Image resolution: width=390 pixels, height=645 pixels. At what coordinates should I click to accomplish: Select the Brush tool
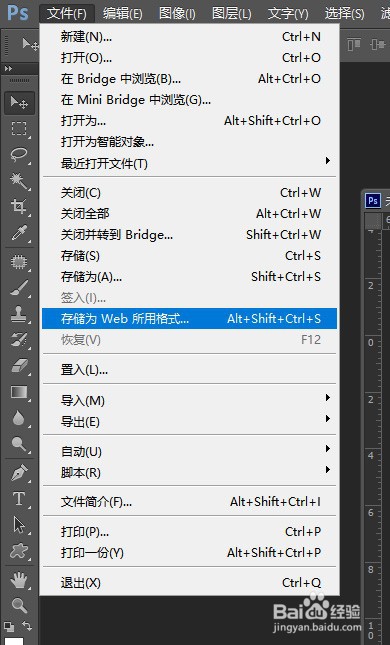click(19, 289)
